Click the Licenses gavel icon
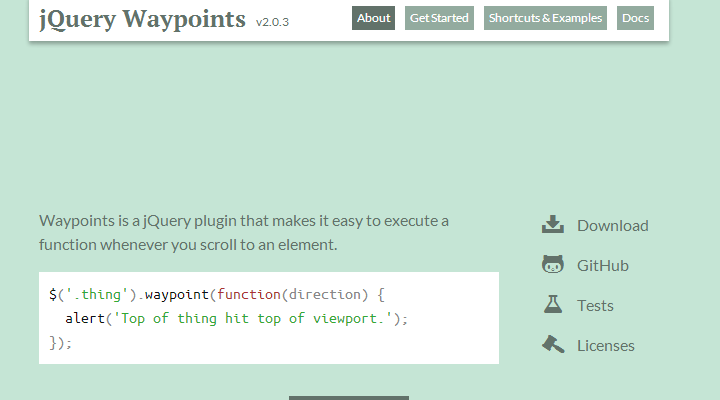 point(552,344)
